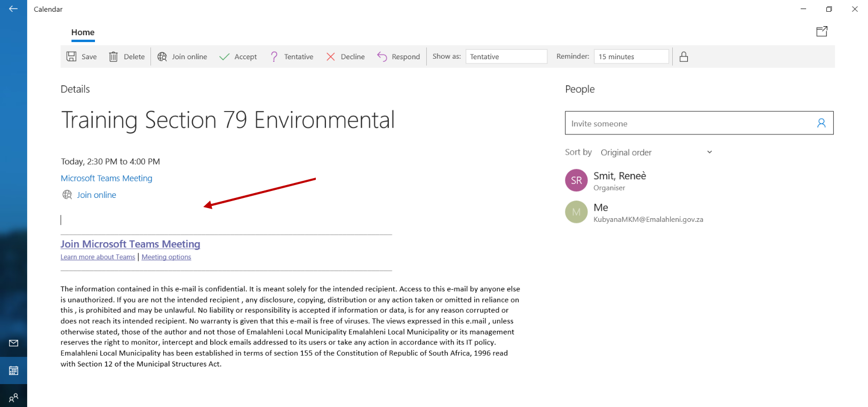Go back using the back arrow

(x=13, y=9)
